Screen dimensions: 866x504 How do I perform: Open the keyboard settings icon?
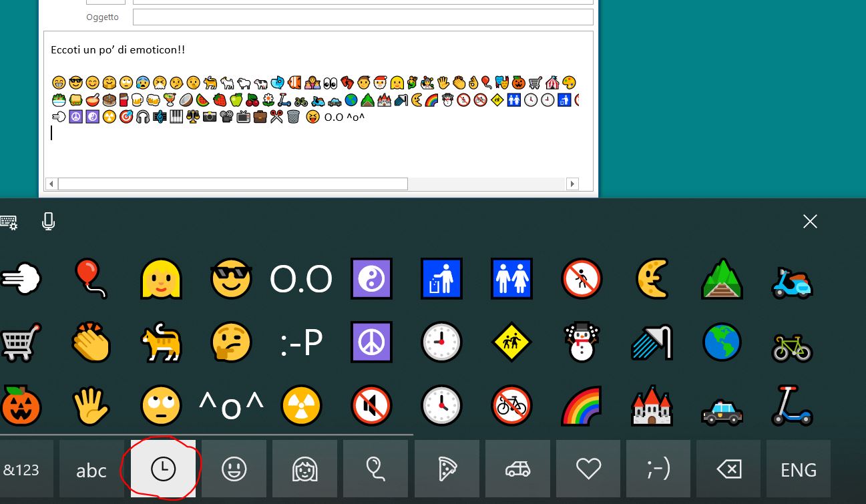(x=9, y=222)
